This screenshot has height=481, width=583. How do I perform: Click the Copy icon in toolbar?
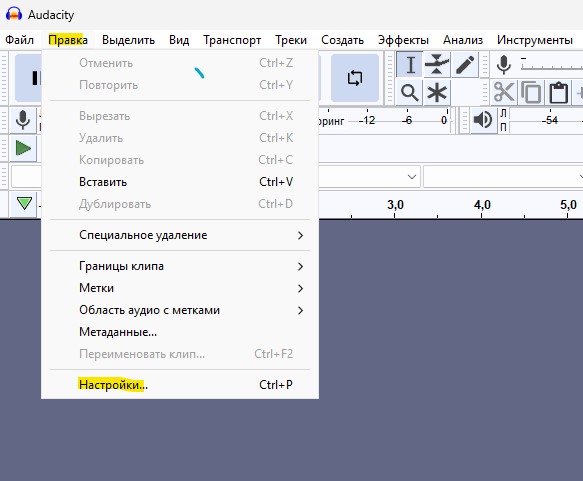point(531,93)
